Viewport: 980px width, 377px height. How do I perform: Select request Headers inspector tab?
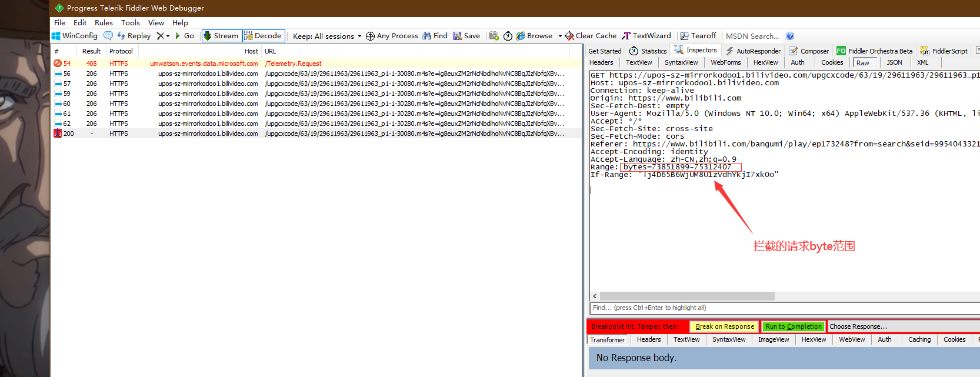[x=601, y=62]
